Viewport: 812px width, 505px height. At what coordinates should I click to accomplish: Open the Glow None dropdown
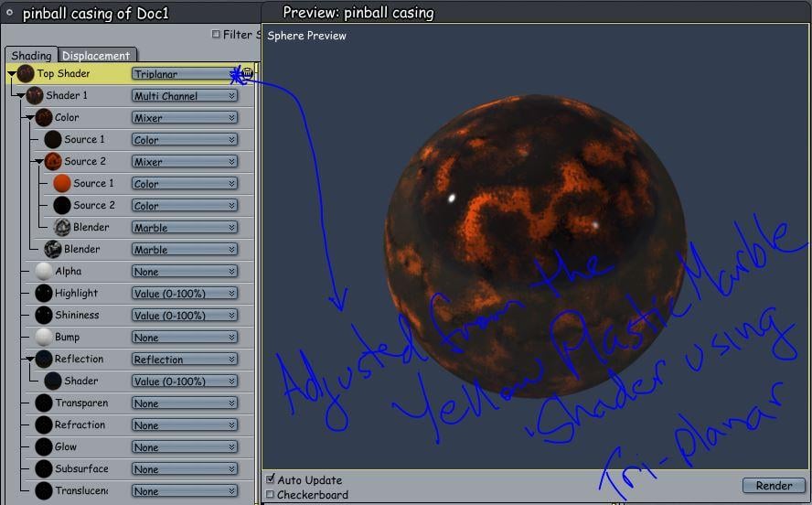(185, 447)
